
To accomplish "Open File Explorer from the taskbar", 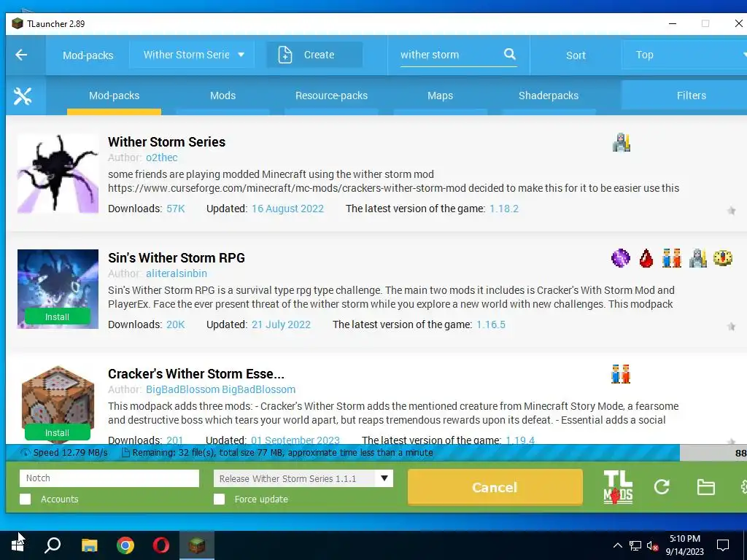I will pos(89,545).
